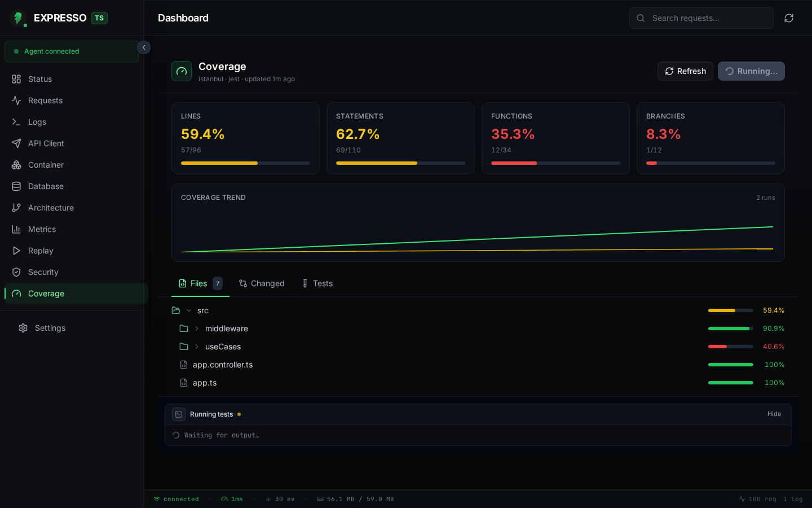Click the Settings gear icon
Screen dimensions: 812x508
pos(23,328)
